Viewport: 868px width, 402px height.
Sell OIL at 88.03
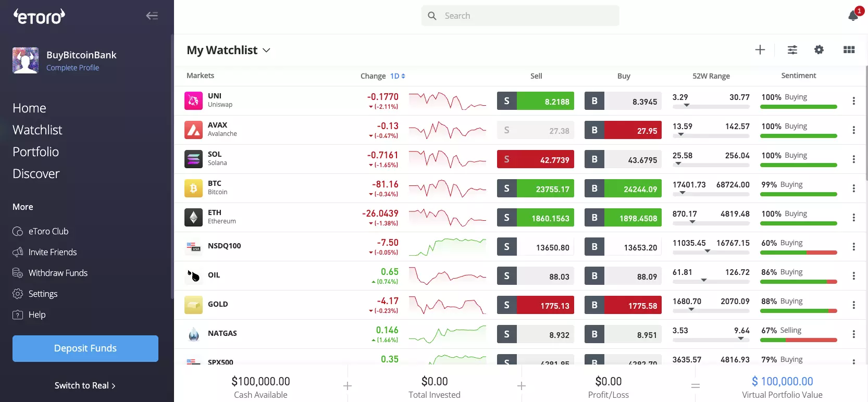[x=536, y=276]
